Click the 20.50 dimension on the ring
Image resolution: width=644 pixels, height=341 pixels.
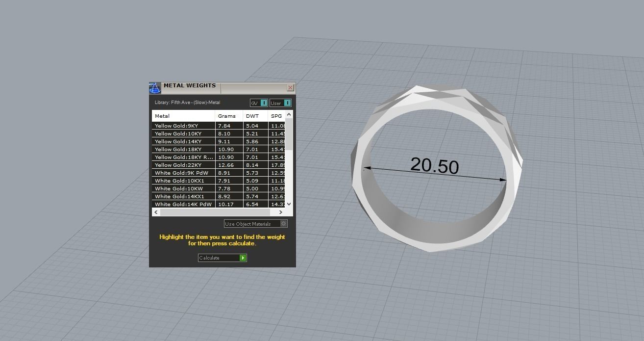[435, 165]
